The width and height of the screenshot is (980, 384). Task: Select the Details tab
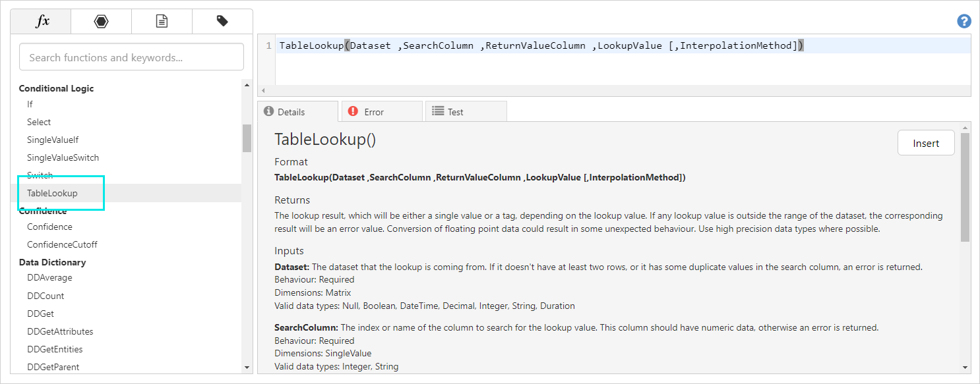(297, 112)
